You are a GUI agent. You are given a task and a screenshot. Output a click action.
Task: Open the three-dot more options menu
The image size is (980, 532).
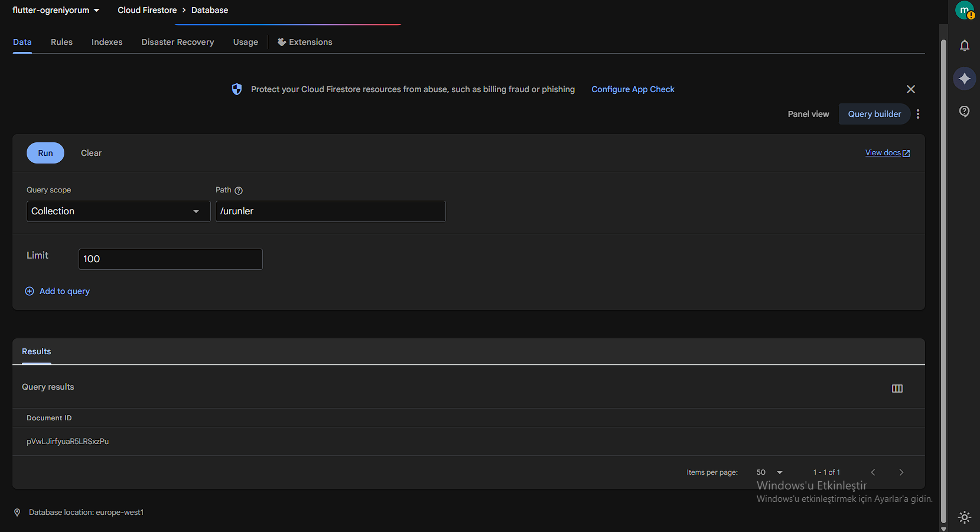918,114
